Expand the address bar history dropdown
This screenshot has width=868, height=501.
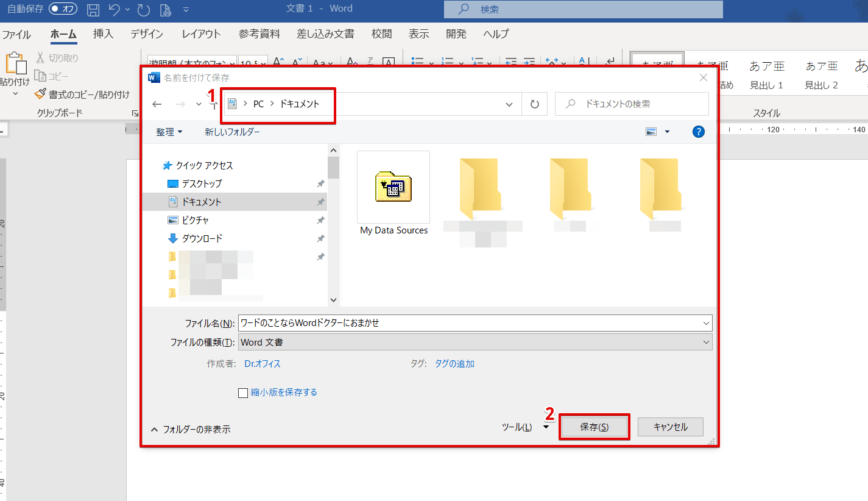coord(510,104)
